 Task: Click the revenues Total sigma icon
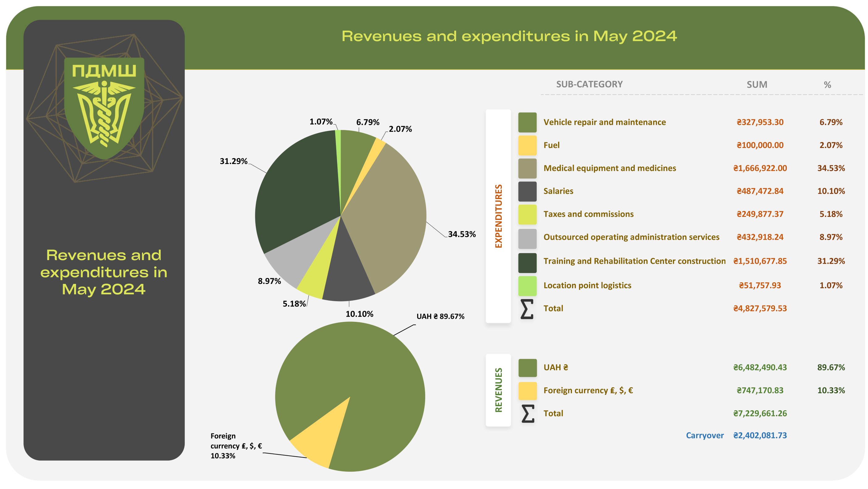[x=528, y=414]
